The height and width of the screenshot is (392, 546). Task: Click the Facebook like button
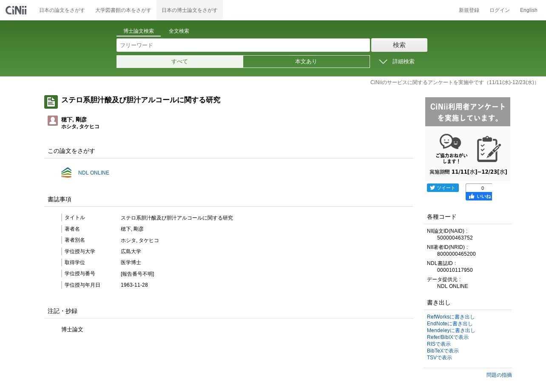[479, 196]
